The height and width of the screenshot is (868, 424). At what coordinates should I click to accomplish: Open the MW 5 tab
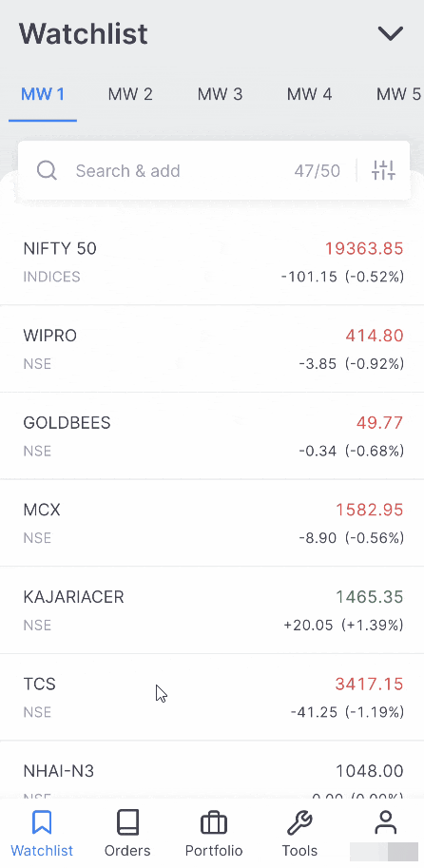[398, 94]
